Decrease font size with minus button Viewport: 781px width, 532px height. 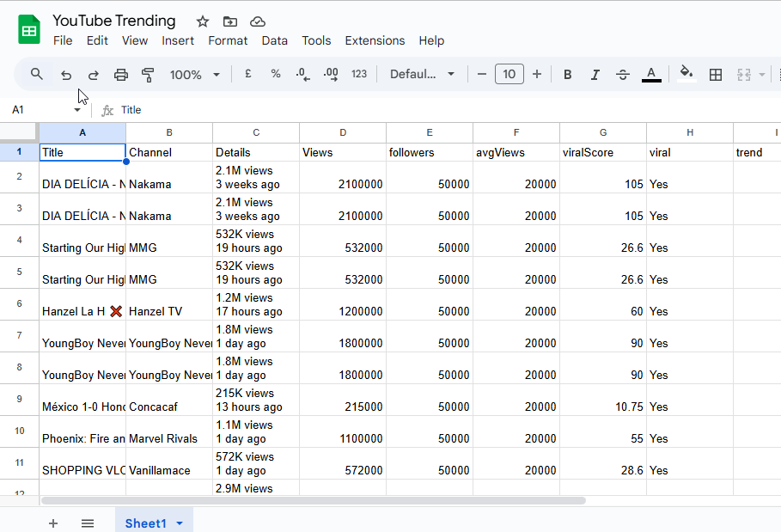point(482,74)
